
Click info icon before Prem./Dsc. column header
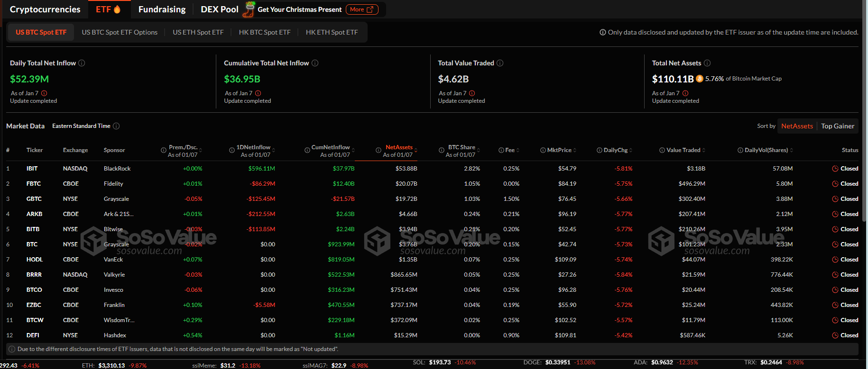click(x=164, y=150)
